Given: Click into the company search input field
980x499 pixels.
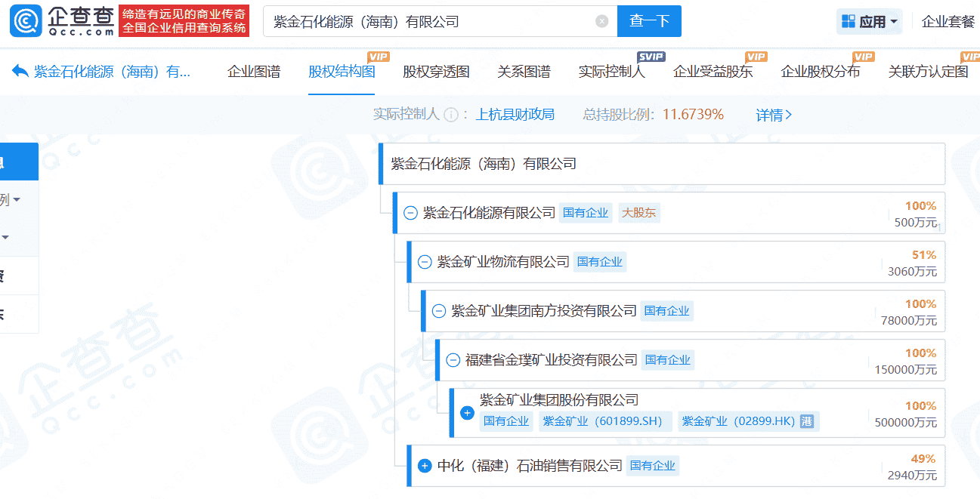Looking at the screenshot, I should pyautogui.click(x=431, y=21).
